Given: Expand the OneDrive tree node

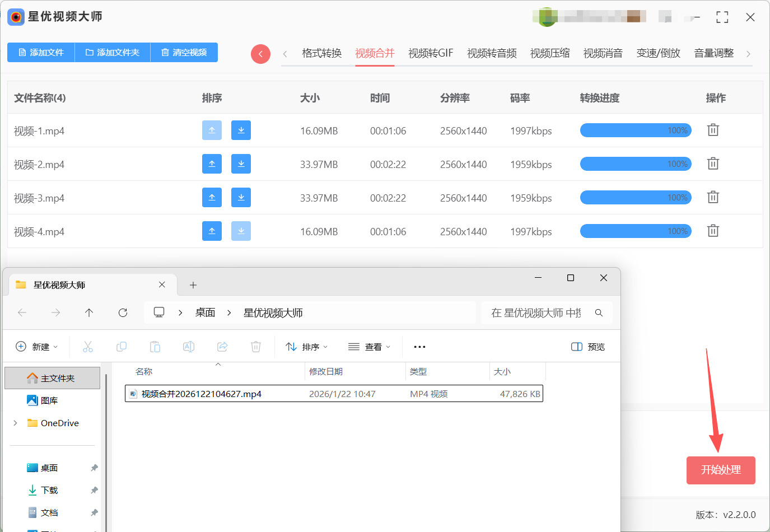Looking at the screenshot, I should point(15,423).
